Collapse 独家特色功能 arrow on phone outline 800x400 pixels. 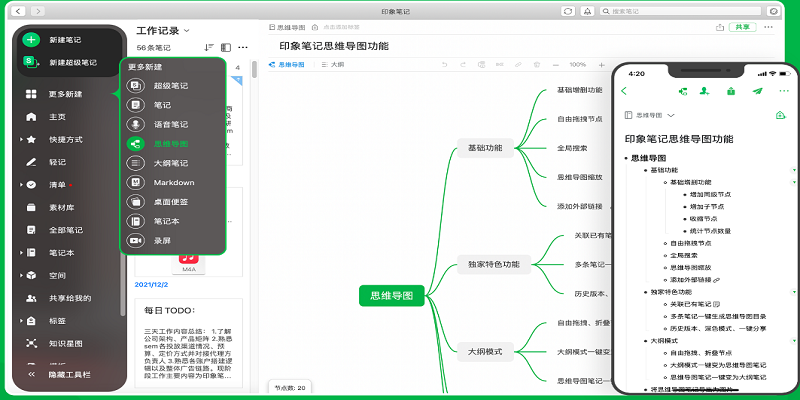(x=793, y=292)
